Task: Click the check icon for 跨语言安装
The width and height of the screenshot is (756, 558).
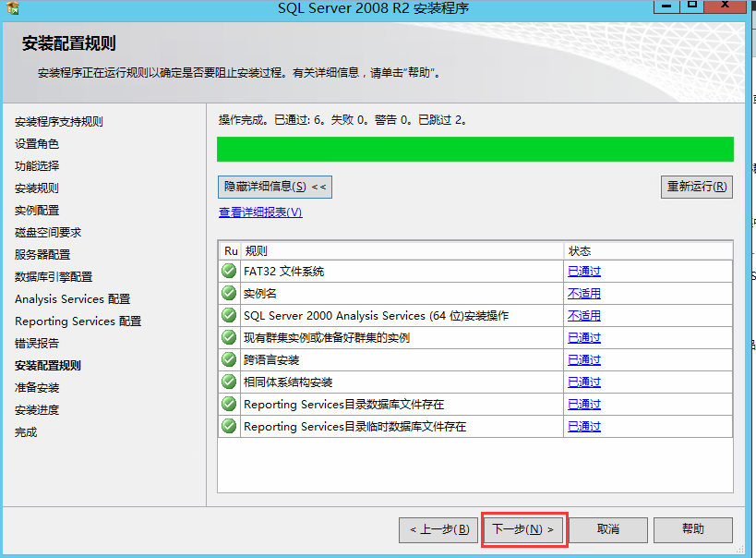Action: [229, 359]
